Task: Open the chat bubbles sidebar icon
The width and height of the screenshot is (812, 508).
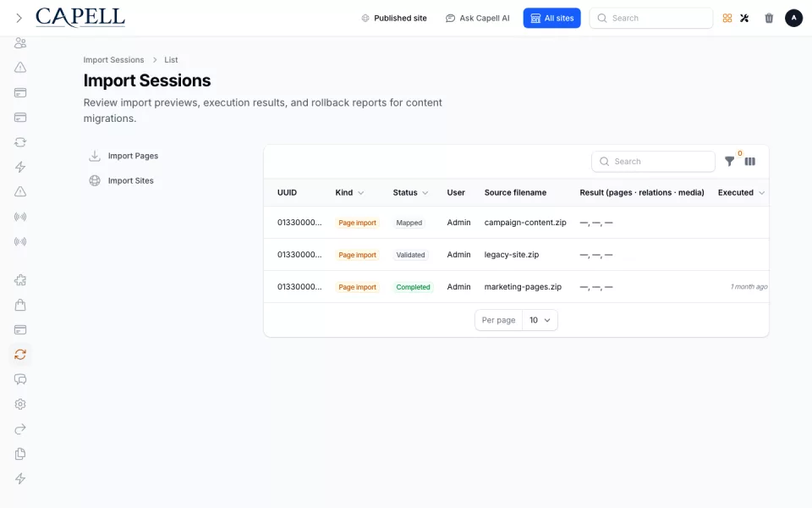Action: (x=20, y=379)
